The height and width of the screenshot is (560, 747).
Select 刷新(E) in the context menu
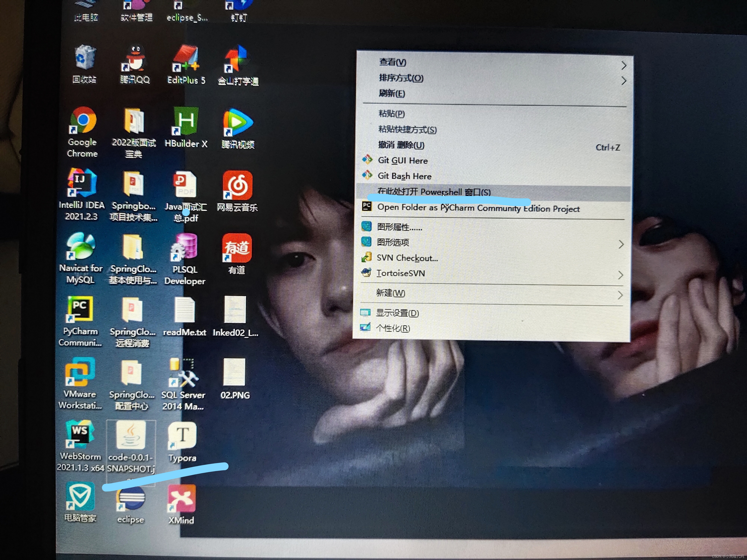tap(392, 94)
